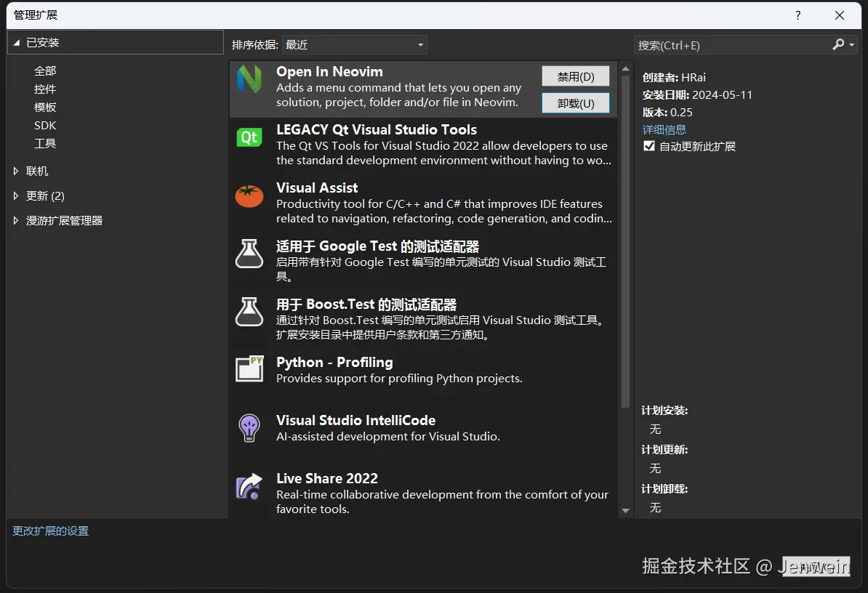Click the Python - Profiling icon
The image size is (868, 593).
click(x=249, y=368)
